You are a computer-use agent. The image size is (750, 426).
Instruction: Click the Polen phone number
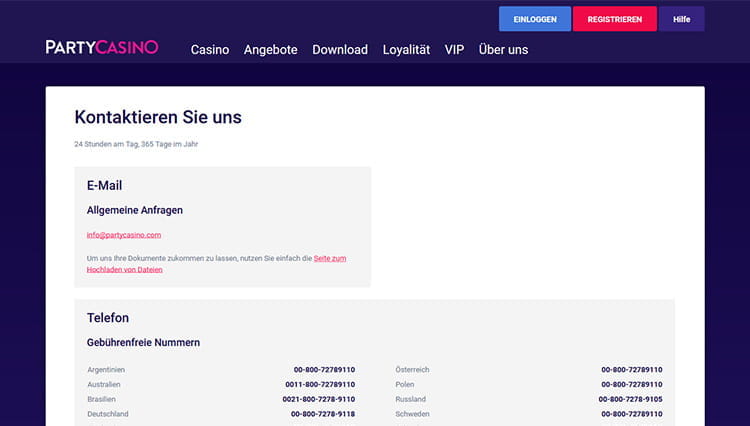(x=632, y=384)
